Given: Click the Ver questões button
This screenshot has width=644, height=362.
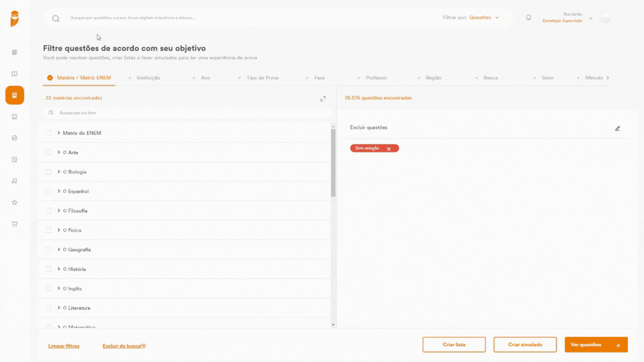Looking at the screenshot, I should 596,345.
